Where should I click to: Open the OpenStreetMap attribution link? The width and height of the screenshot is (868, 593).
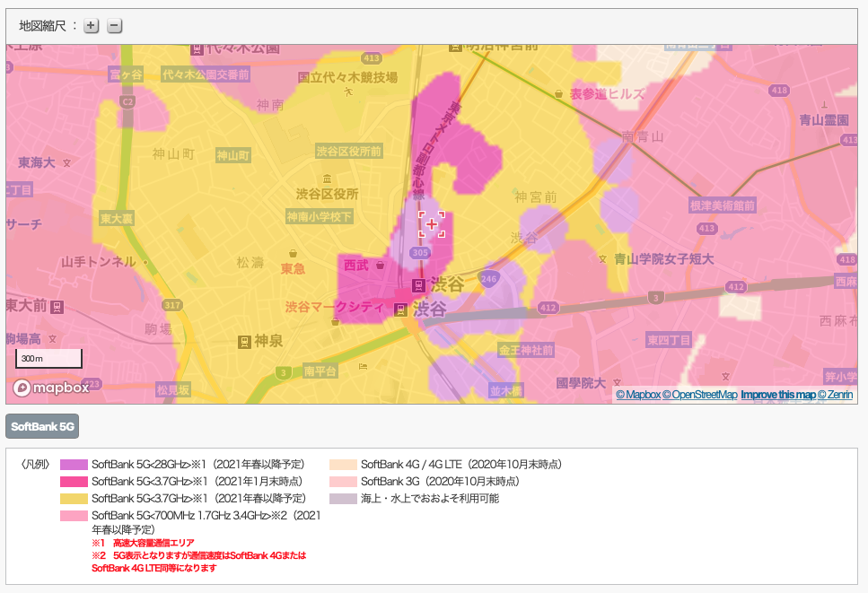(700, 395)
